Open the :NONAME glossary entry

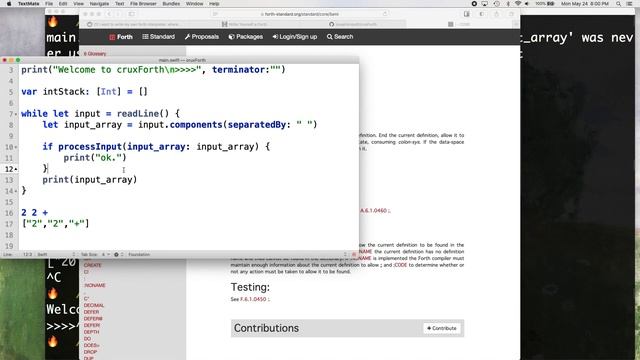click(x=95, y=285)
